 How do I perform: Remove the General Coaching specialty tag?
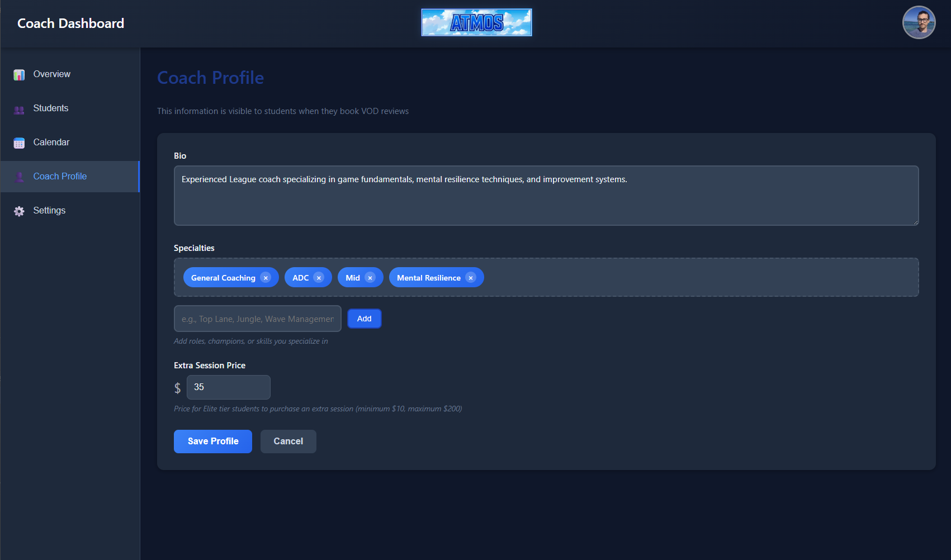[266, 278]
